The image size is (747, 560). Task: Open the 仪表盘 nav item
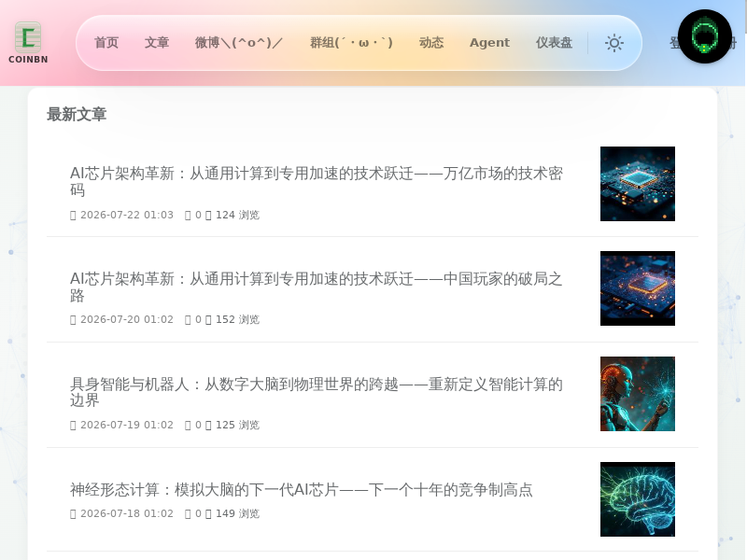(554, 43)
